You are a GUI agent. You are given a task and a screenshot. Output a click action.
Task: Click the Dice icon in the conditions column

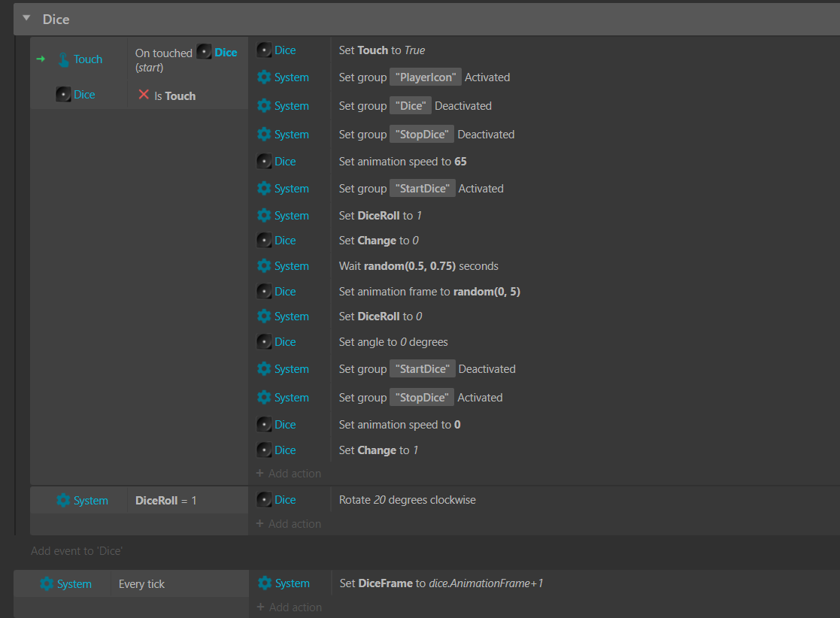click(x=64, y=95)
